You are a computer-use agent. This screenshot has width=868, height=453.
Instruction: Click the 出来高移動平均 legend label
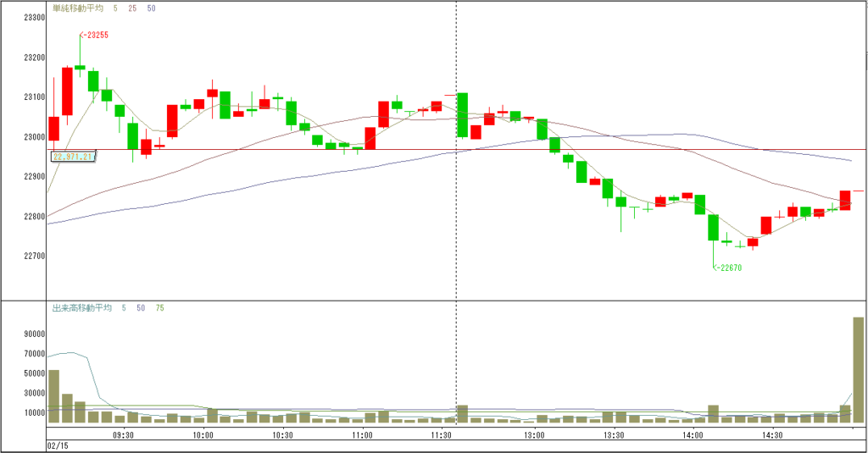(82, 308)
